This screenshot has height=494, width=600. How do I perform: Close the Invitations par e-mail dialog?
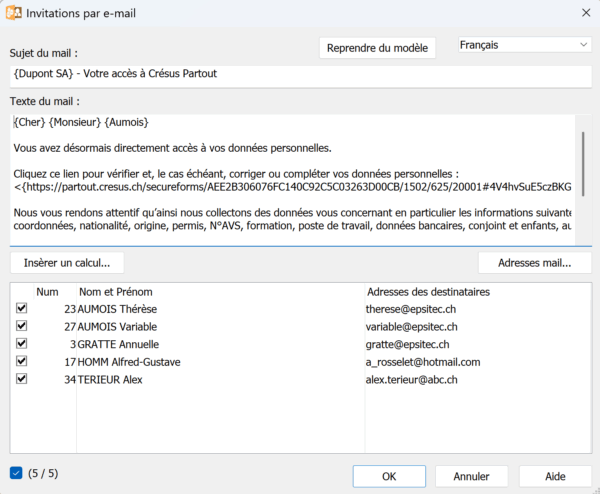[x=584, y=13]
